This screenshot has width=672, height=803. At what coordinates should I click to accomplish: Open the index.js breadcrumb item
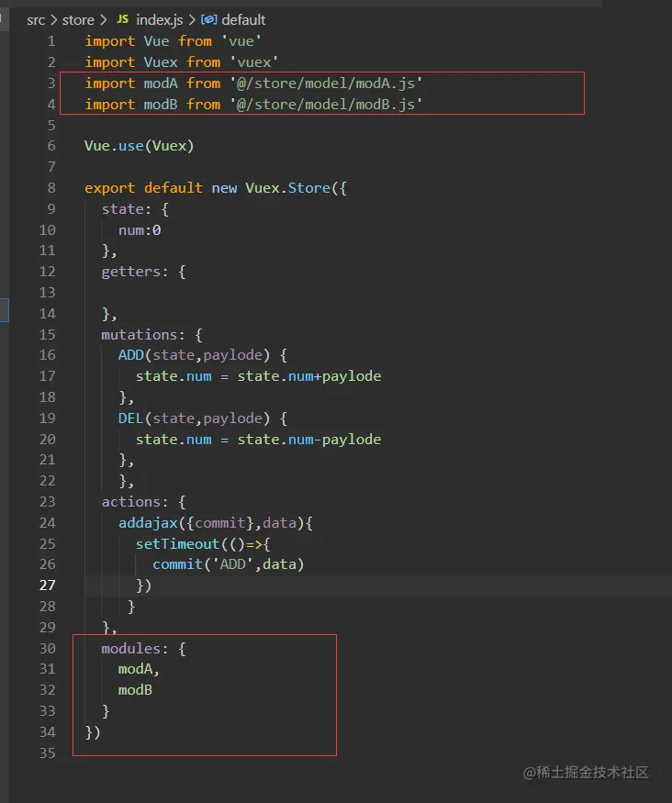[160, 20]
